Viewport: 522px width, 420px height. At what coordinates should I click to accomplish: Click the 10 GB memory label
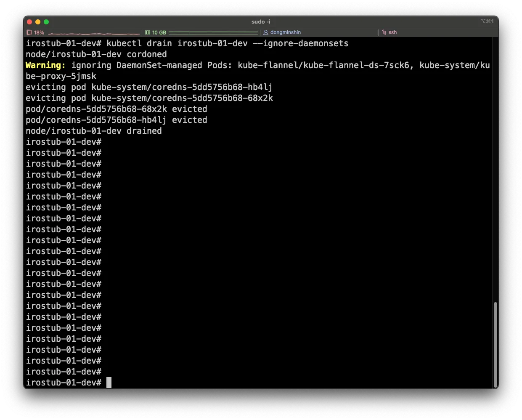point(159,32)
